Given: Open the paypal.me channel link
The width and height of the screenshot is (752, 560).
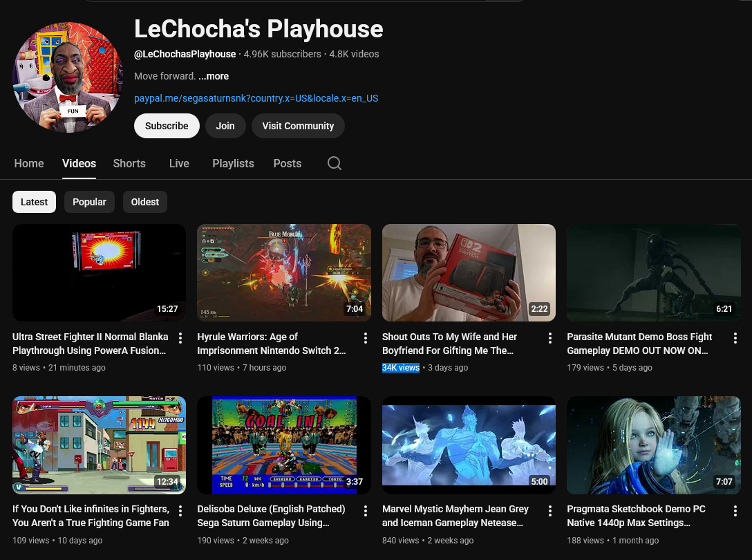Looking at the screenshot, I should coord(256,98).
